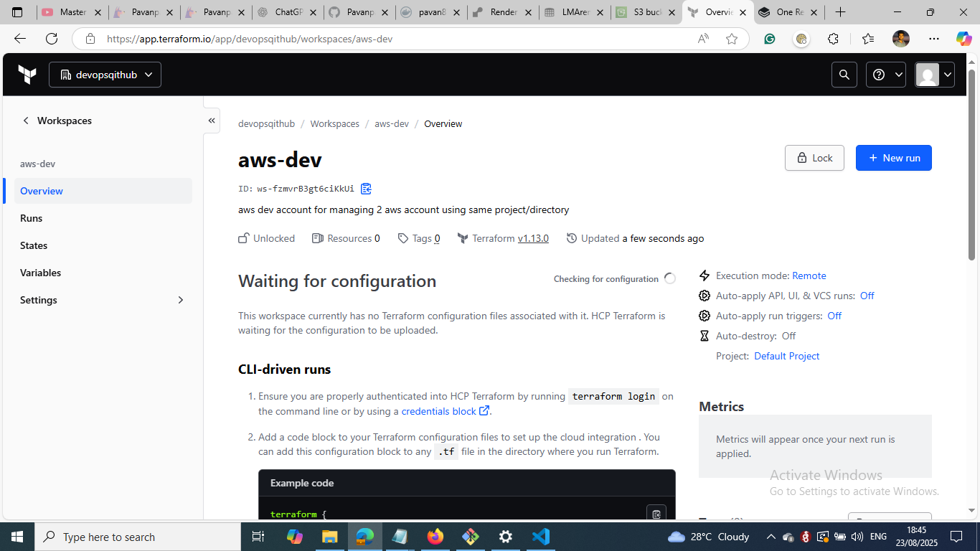Copy the example code block
This screenshot has width=980, height=551.
point(656,514)
